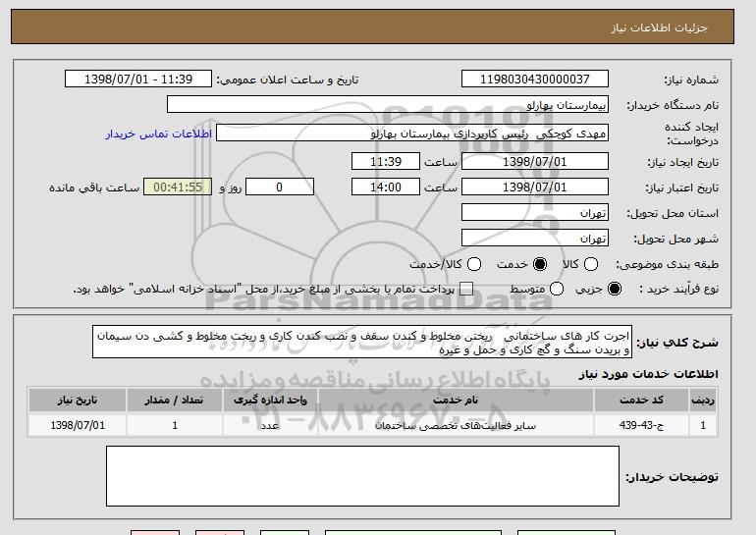Click need date cell 1398/07/01 in table

point(78,425)
